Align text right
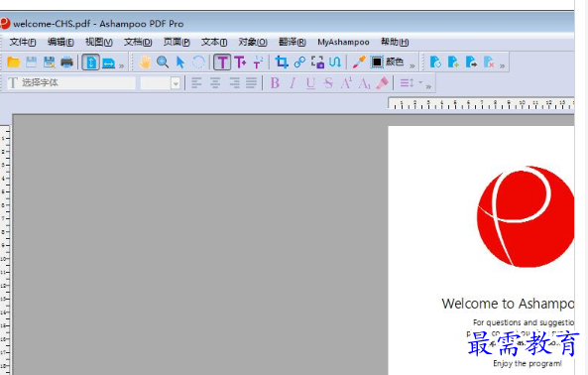588x375 pixels. coord(234,83)
